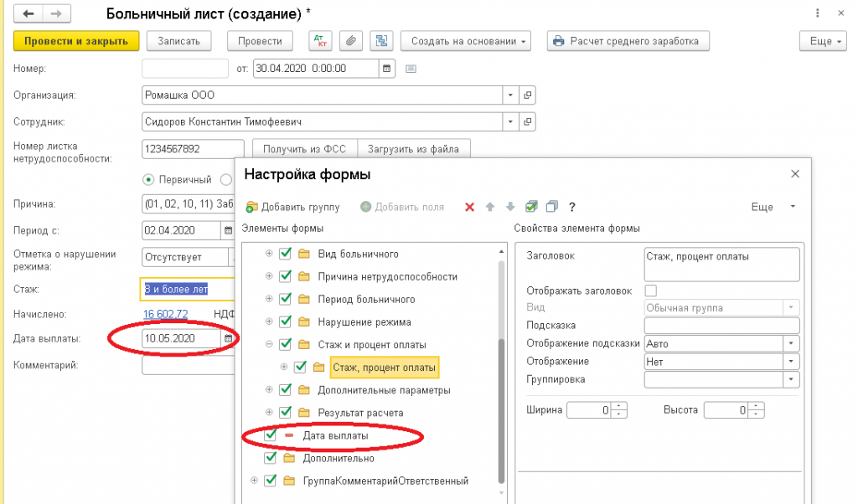This screenshot has height=504, width=858.
Task: Click Получить из ФСС button
Action: tap(305, 149)
